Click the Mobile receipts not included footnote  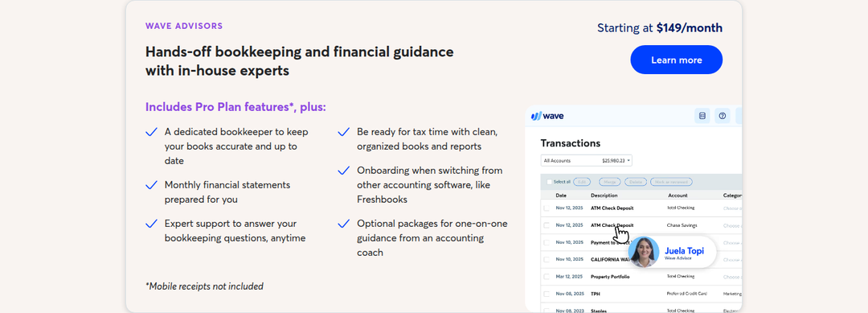coord(204,286)
